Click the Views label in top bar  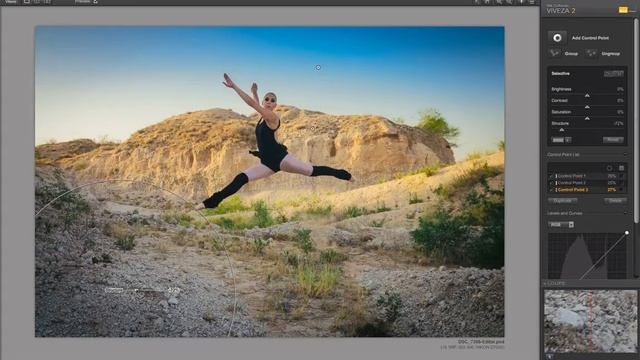click(10, 2)
